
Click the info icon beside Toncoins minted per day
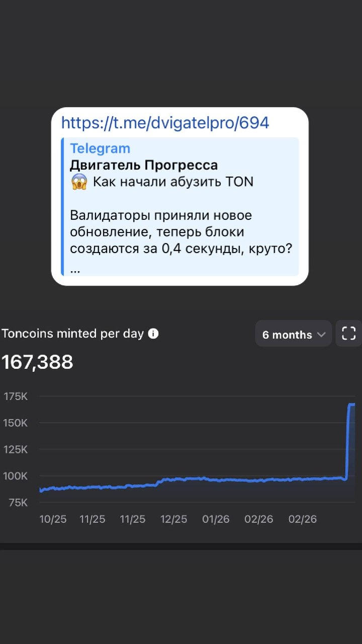[153, 334]
